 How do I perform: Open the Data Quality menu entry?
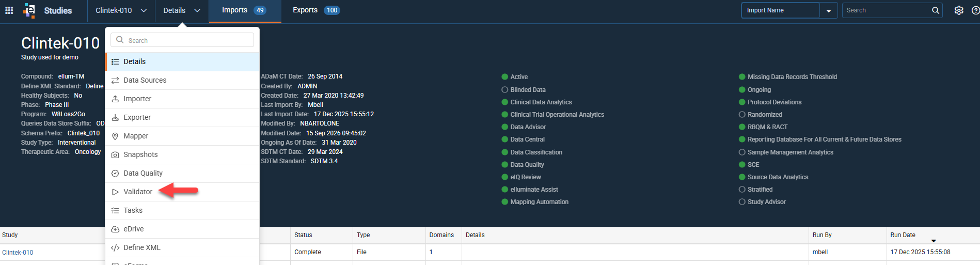[x=182, y=173]
